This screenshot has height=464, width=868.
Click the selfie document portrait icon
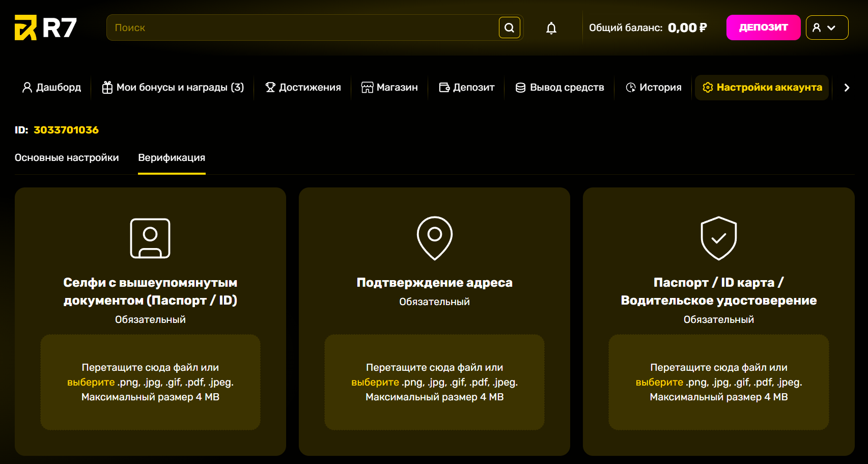pos(150,238)
